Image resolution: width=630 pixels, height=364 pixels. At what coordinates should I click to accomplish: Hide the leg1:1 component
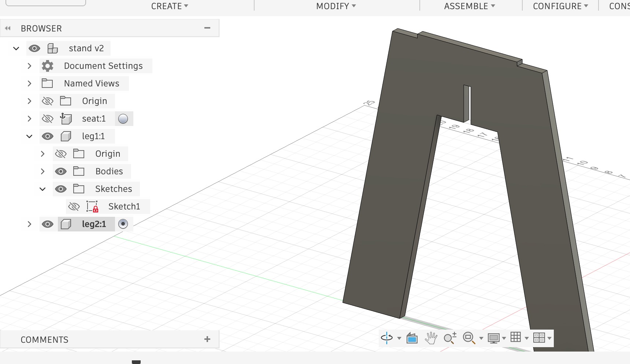pos(48,136)
